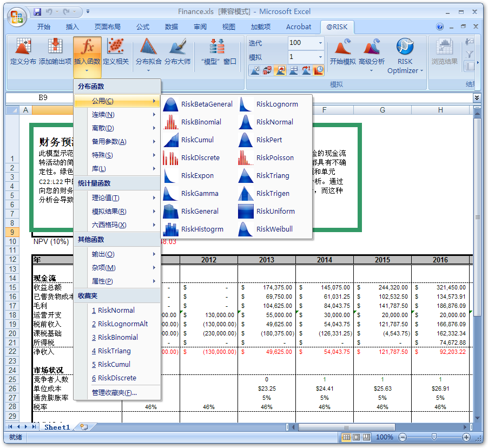Screen dimensions: 488x448
Task: Select favorite 2 RiskLognormAlt
Action: point(117,324)
